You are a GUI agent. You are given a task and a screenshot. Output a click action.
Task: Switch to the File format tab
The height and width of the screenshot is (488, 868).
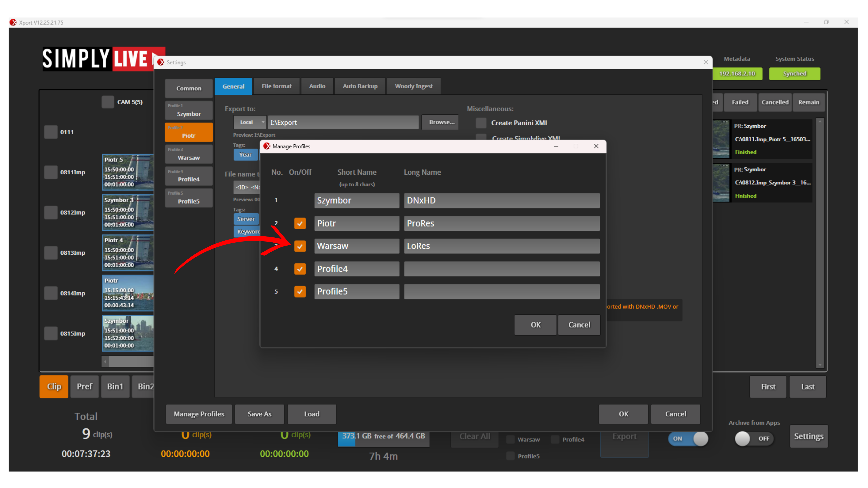click(x=277, y=86)
